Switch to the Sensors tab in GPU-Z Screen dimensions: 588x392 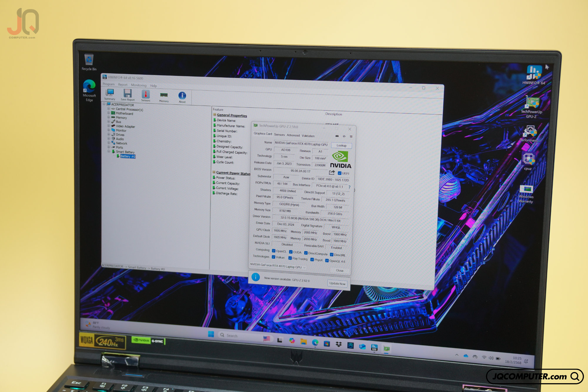pyautogui.click(x=279, y=135)
